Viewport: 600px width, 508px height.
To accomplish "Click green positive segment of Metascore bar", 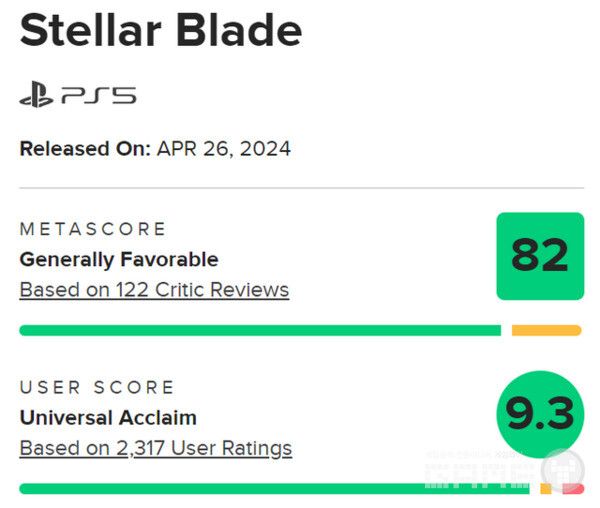I will 260,330.
